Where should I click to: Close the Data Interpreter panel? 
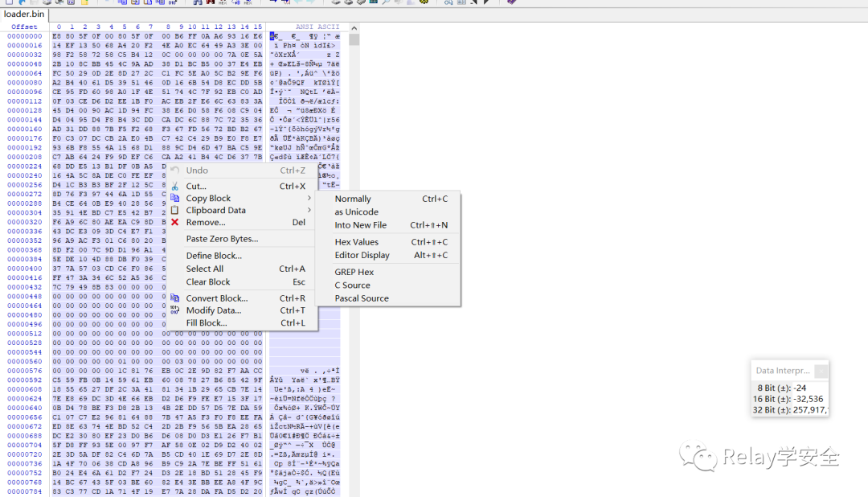point(821,371)
